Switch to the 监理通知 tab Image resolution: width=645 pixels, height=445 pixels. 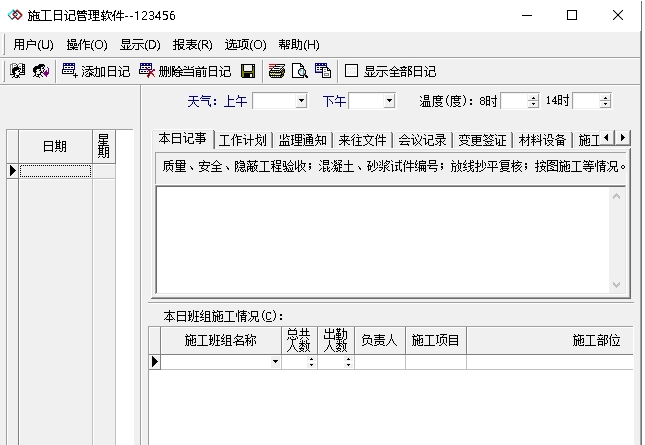point(302,140)
